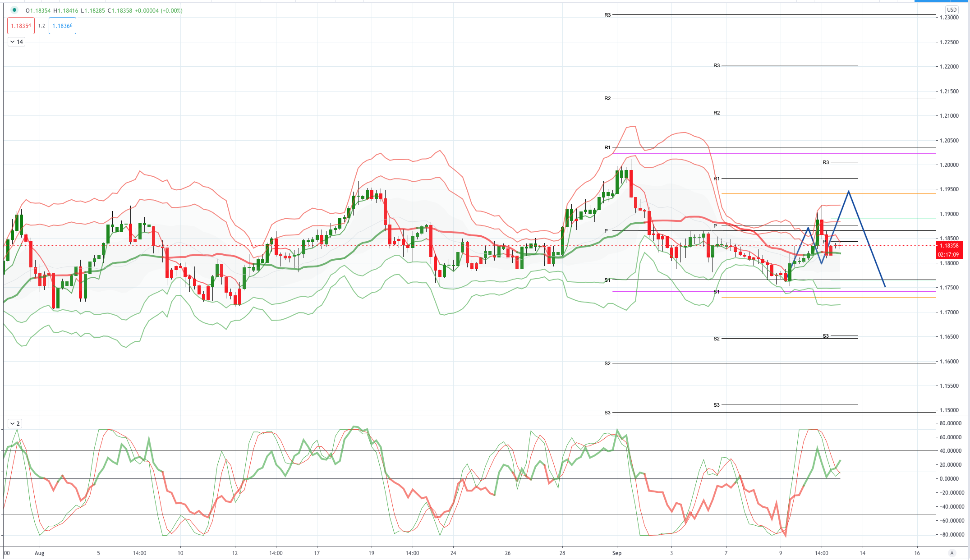
Task: Click the Sep label on the time axis
Action: pos(617,553)
